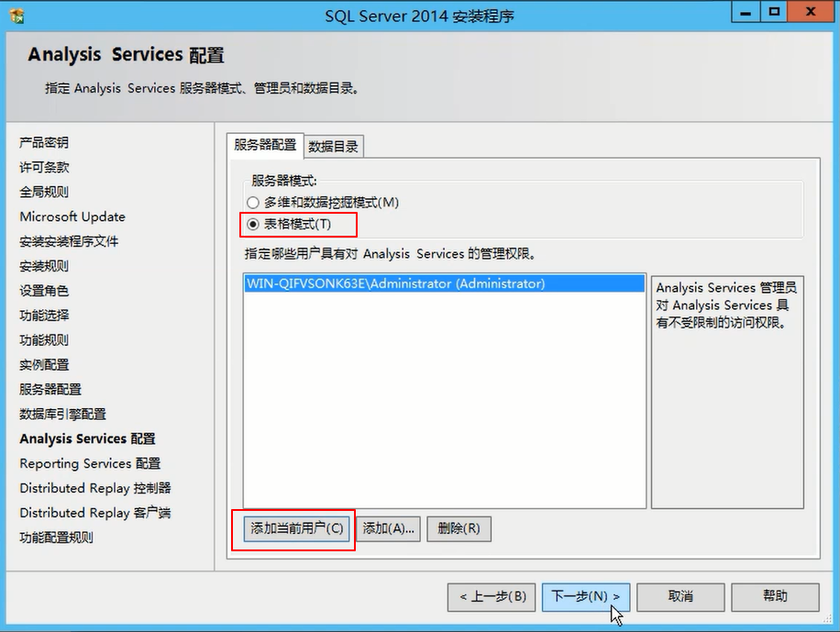Click 功能规则 step in sidebar
Image resolution: width=840 pixels, height=632 pixels.
click(x=44, y=340)
